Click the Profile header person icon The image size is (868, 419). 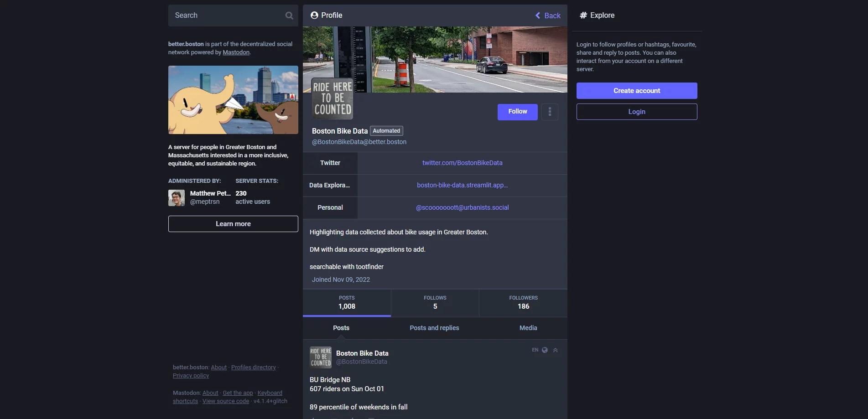[x=314, y=15]
